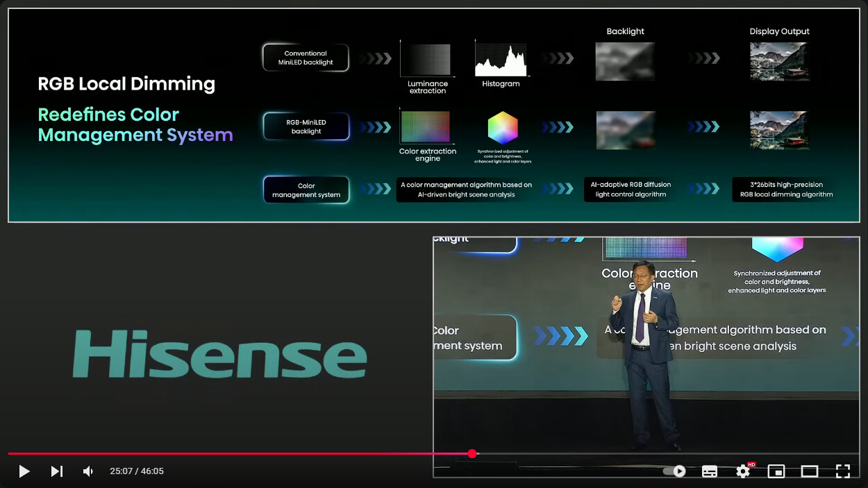Click the grayscale luminance extraction grid
Viewport: 868px width, 488px height.
[426, 60]
